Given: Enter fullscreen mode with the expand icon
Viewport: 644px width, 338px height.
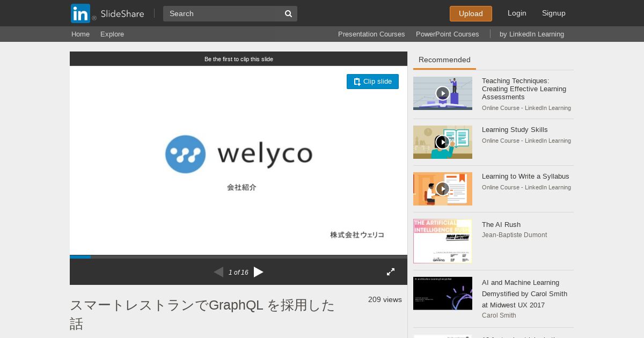Looking at the screenshot, I should (391, 272).
